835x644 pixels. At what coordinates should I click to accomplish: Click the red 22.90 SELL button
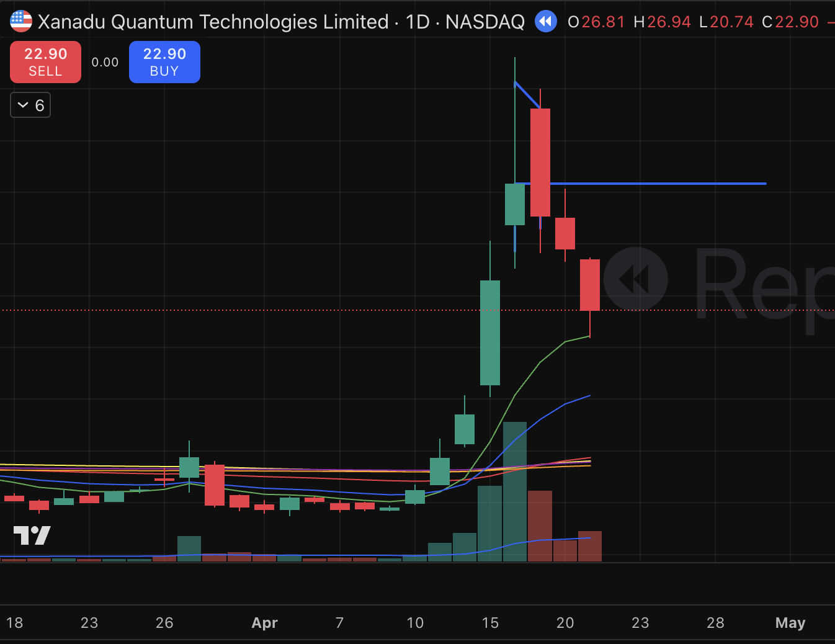(x=45, y=62)
